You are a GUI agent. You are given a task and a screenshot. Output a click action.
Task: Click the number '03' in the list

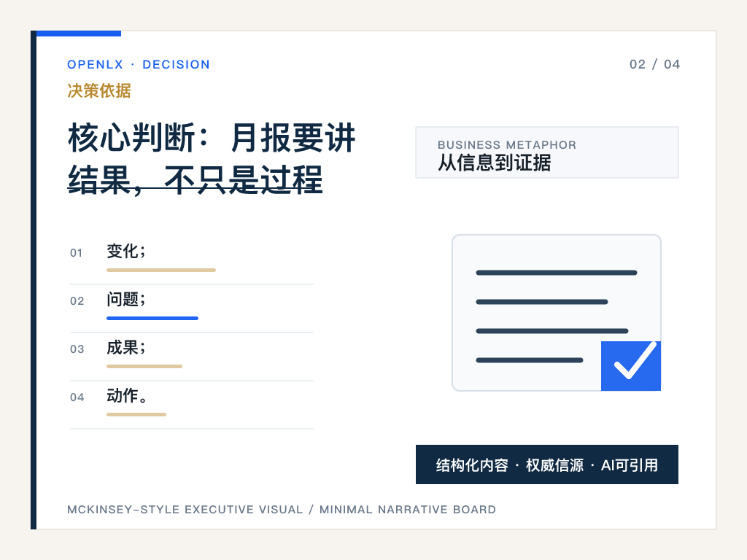click(x=77, y=349)
